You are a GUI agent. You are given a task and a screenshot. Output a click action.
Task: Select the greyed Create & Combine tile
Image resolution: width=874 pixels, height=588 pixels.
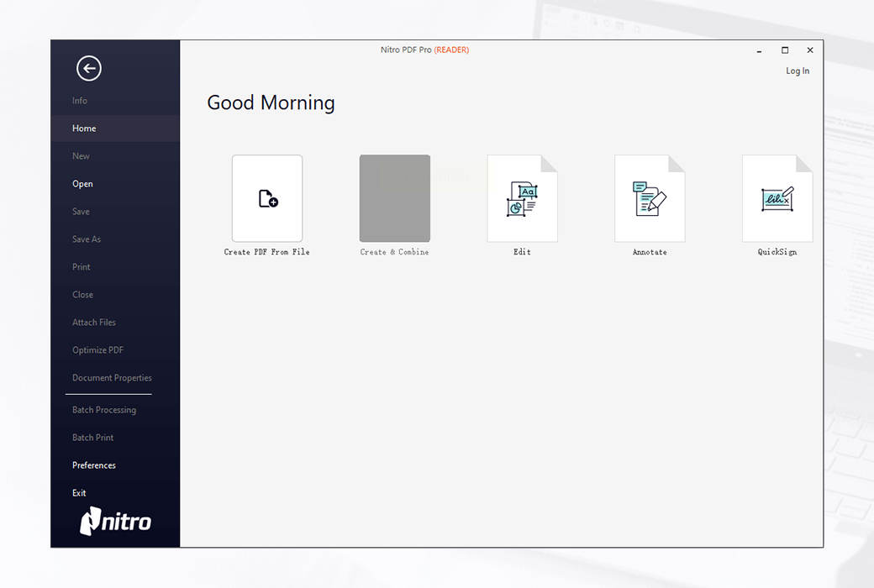point(395,198)
